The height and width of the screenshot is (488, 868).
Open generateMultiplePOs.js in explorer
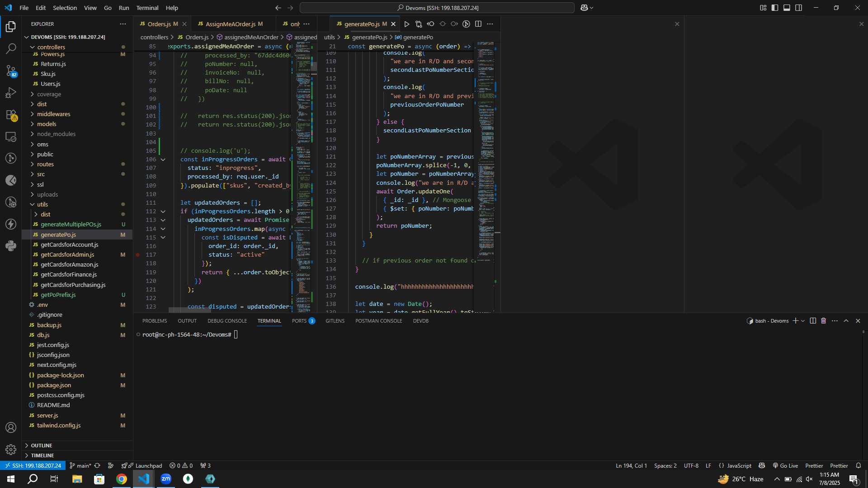coord(71,225)
